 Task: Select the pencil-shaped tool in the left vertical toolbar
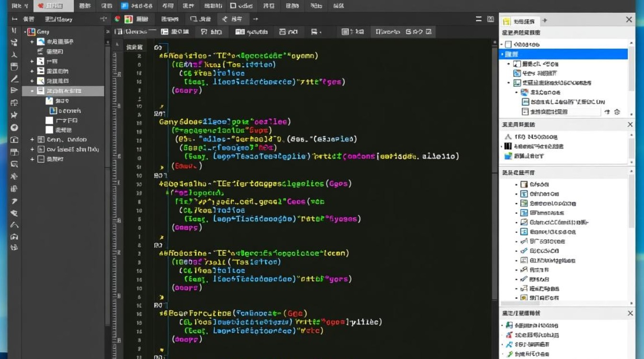point(14,79)
